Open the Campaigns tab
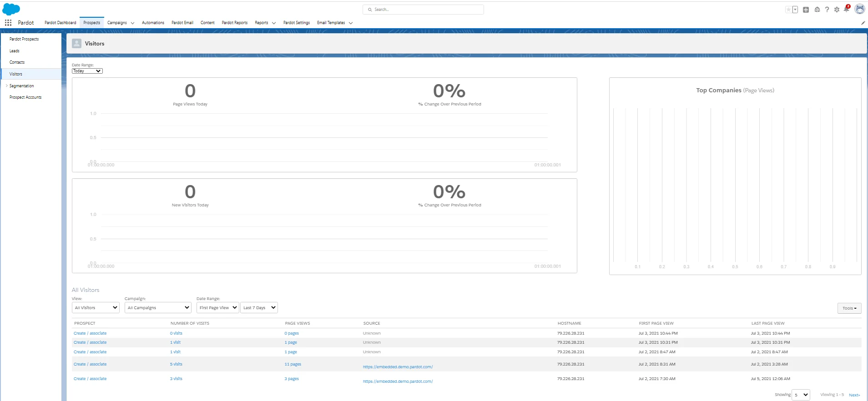 [117, 23]
